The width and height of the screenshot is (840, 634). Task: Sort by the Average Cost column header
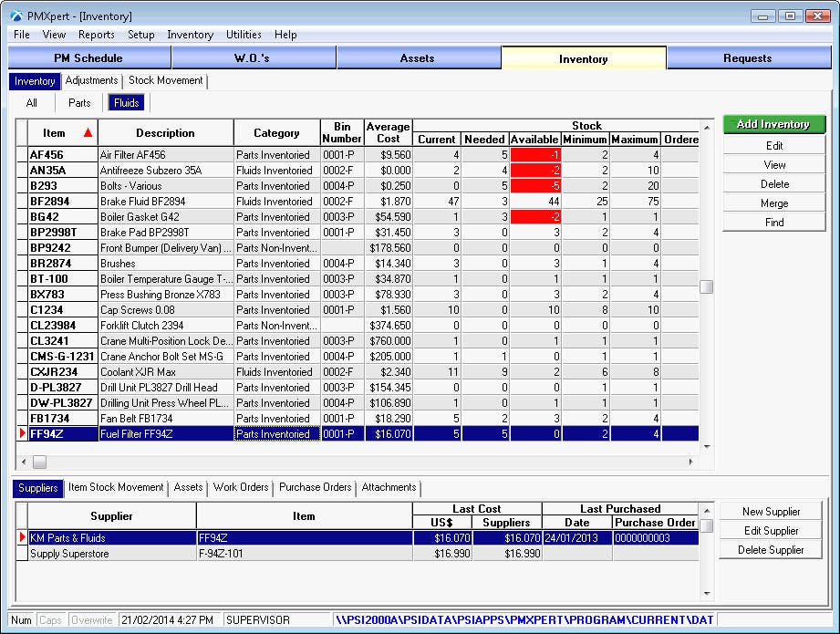[x=388, y=133]
